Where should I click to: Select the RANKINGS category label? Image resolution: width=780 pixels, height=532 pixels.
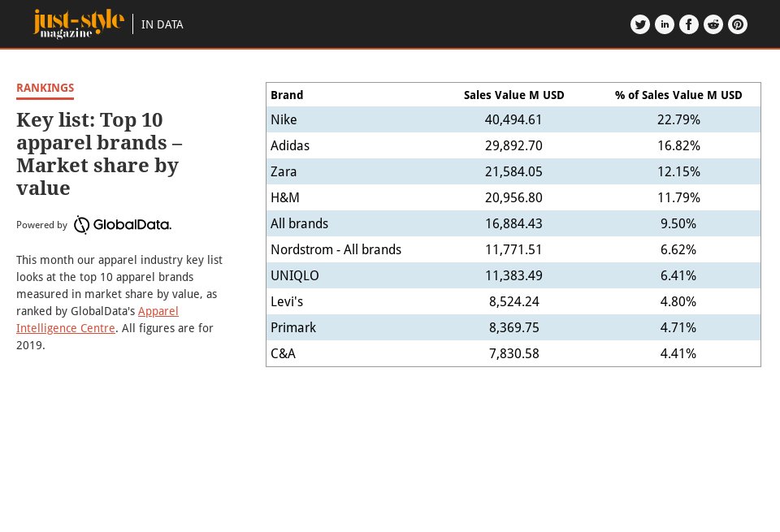(x=45, y=88)
